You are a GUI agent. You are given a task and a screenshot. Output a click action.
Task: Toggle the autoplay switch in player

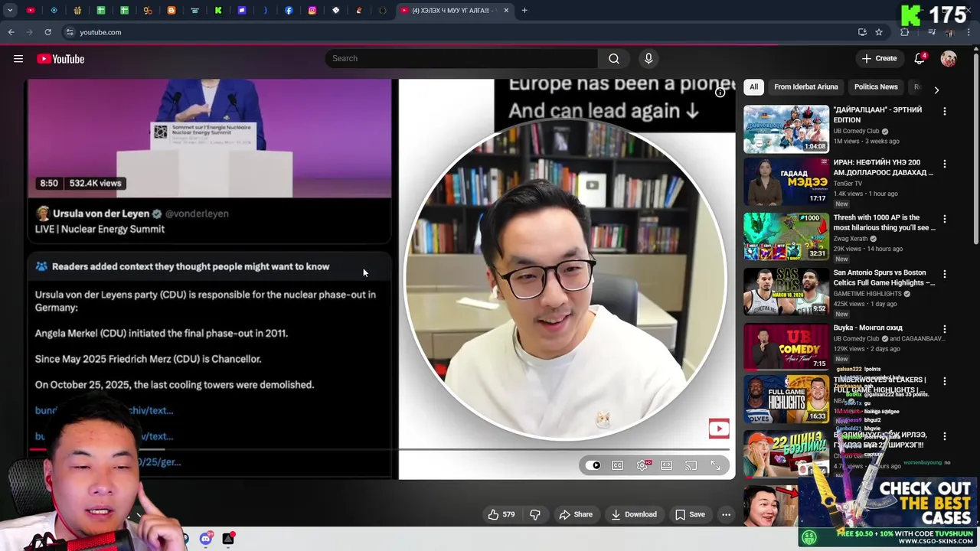(x=593, y=465)
